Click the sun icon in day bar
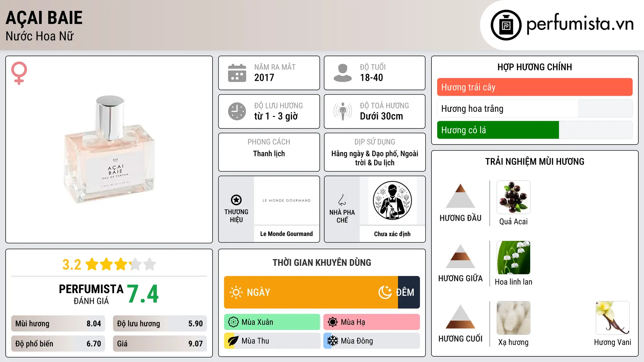644x362 pixels. 236,292
